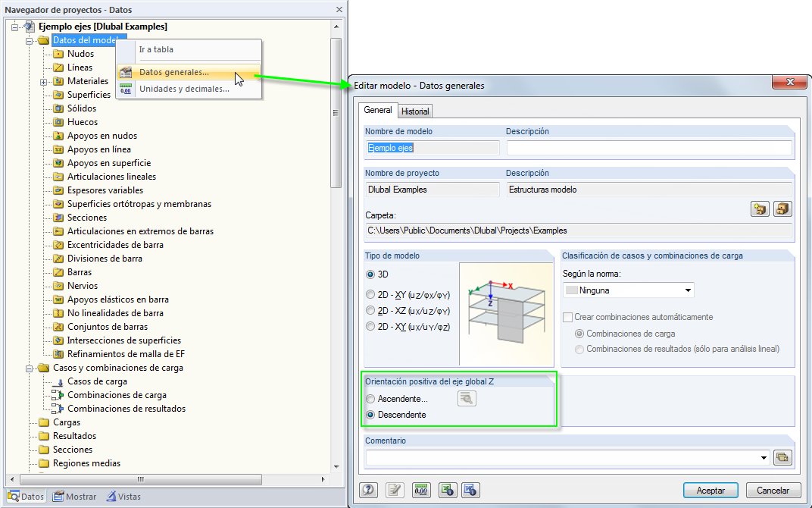The width and height of the screenshot is (812, 508).
Task: Click the Nudos folder icon
Action: [58, 54]
